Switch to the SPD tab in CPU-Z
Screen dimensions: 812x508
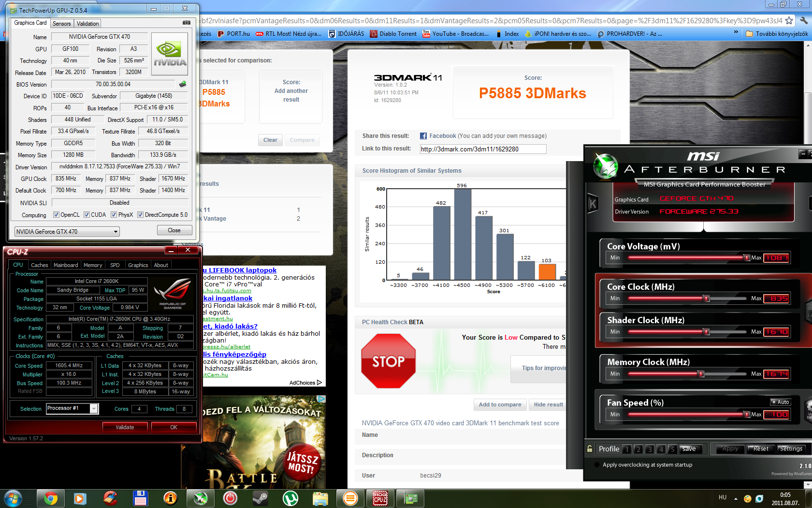point(115,265)
